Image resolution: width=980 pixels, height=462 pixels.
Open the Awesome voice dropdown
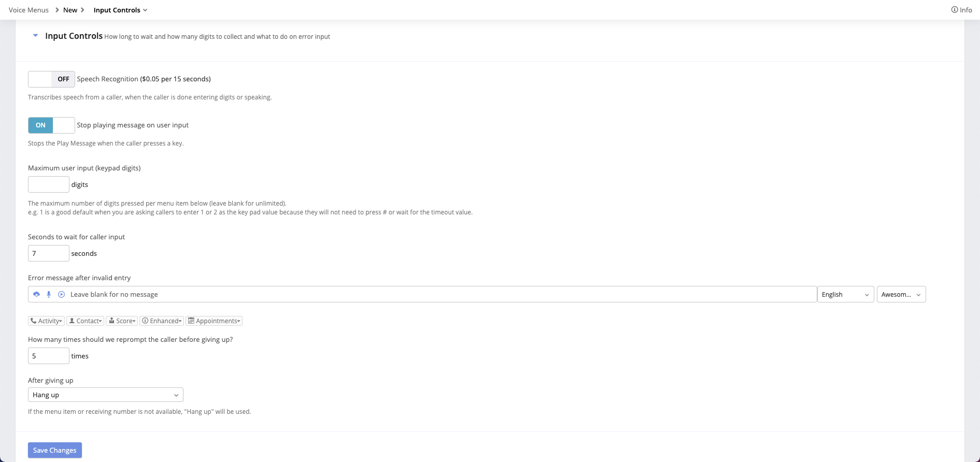[901, 294]
